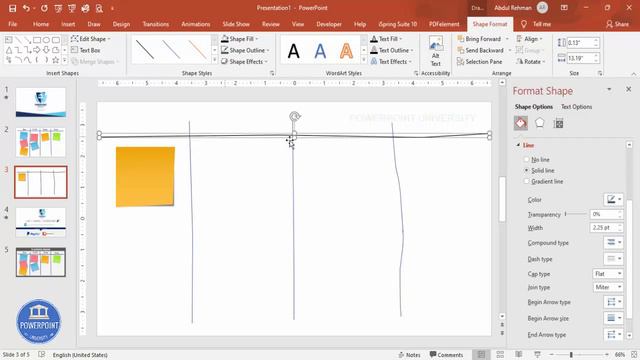Open the Shape Effects dropdown
640x360 pixels.
(244, 62)
